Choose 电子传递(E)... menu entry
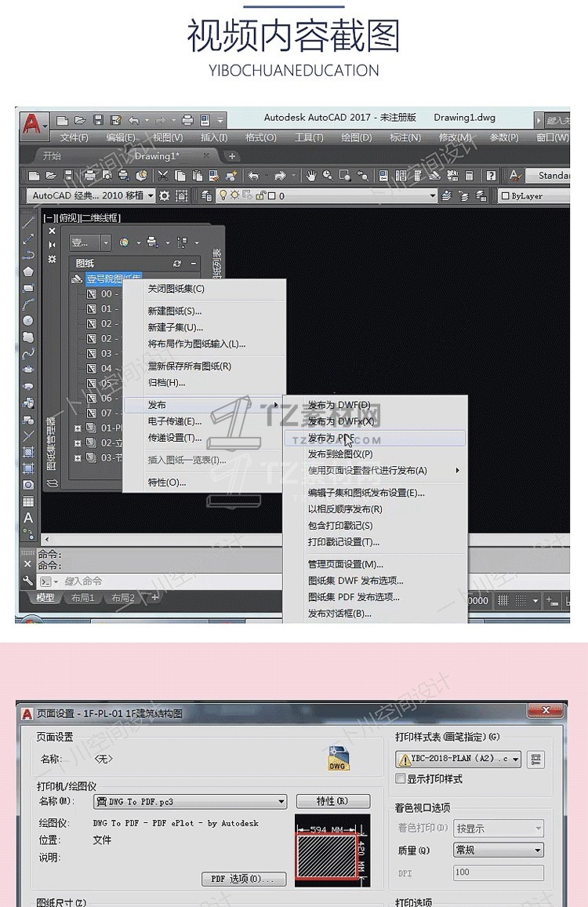The height and width of the screenshot is (907, 588). tap(175, 421)
